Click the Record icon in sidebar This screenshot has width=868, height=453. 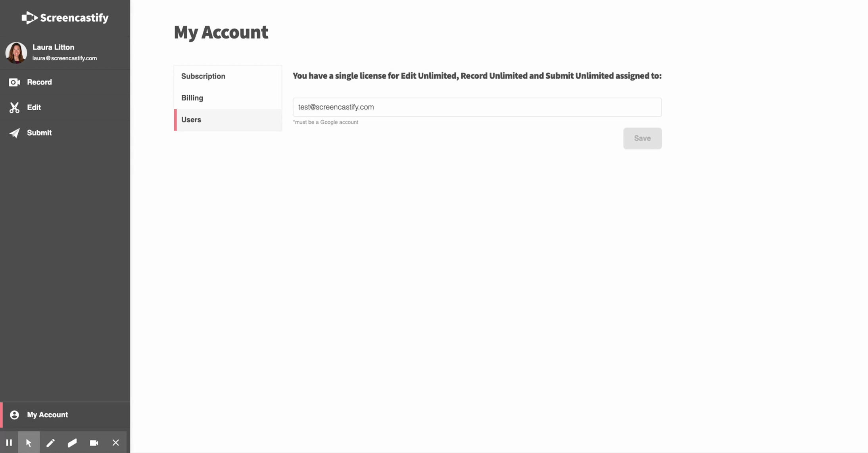coord(15,82)
